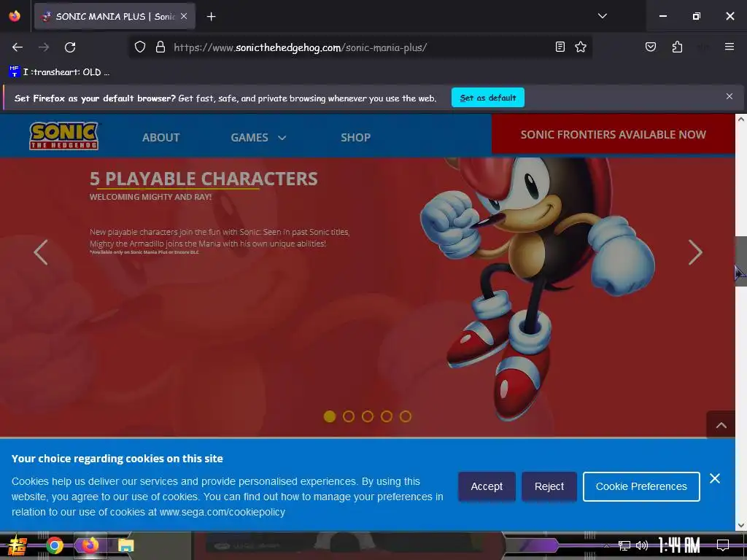Dismiss the default browser notification bar
Screen dimensions: 747x560
tap(729, 97)
